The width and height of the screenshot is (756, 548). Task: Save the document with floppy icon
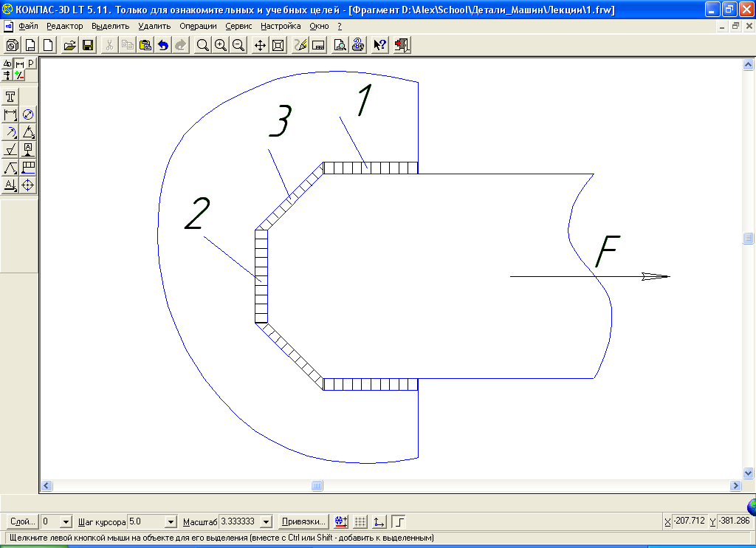point(88,45)
